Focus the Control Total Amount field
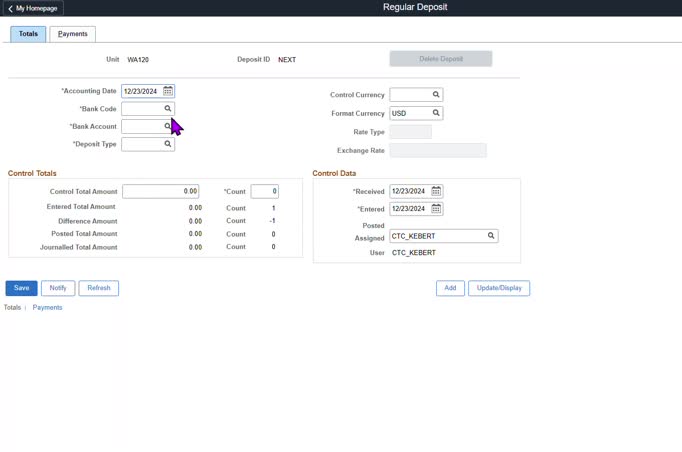The image size is (682, 452). pyautogui.click(x=160, y=191)
